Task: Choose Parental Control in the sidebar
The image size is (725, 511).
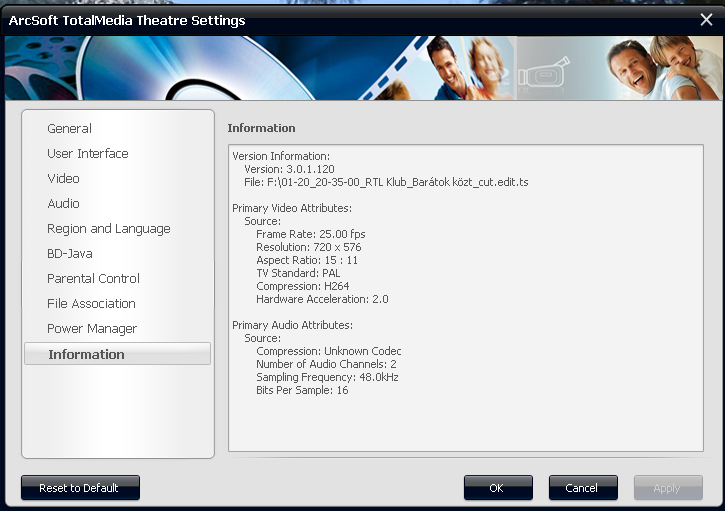Action: [93, 278]
